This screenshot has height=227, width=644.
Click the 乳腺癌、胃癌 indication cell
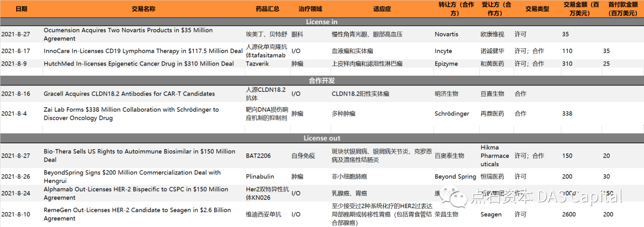click(x=349, y=193)
